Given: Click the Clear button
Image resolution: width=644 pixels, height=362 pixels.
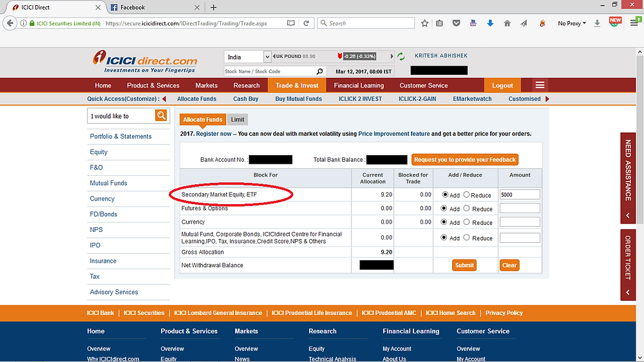Looking at the screenshot, I should pyautogui.click(x=509, y=265).
